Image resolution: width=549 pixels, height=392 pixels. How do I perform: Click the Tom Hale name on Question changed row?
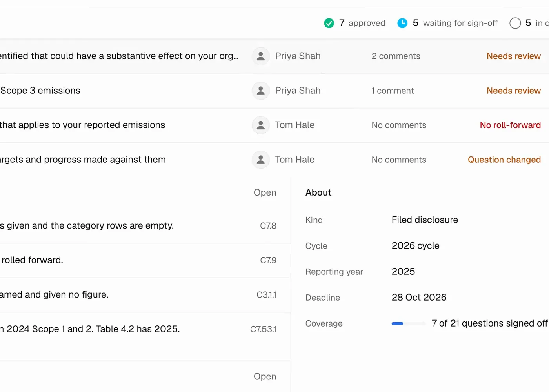(294, 160)
